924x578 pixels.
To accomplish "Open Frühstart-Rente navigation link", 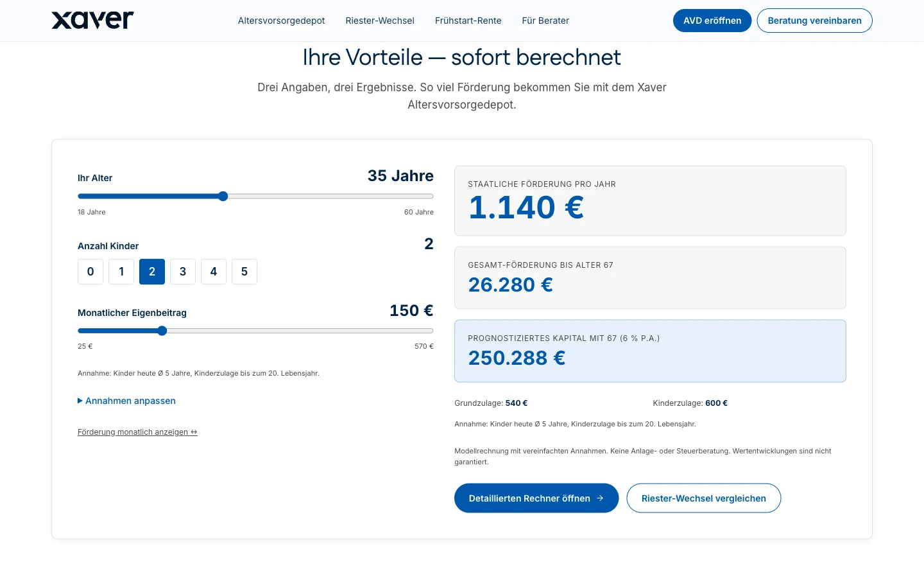I will 468,21.
